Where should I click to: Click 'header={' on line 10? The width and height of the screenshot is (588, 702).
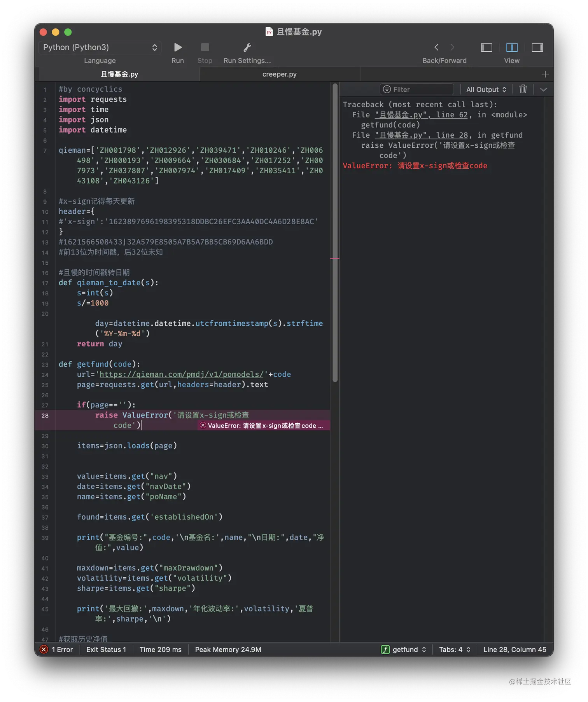(77, 211)
